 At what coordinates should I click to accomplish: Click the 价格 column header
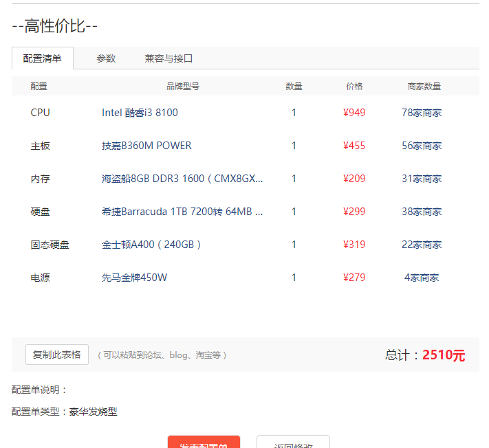pos(354,87)
